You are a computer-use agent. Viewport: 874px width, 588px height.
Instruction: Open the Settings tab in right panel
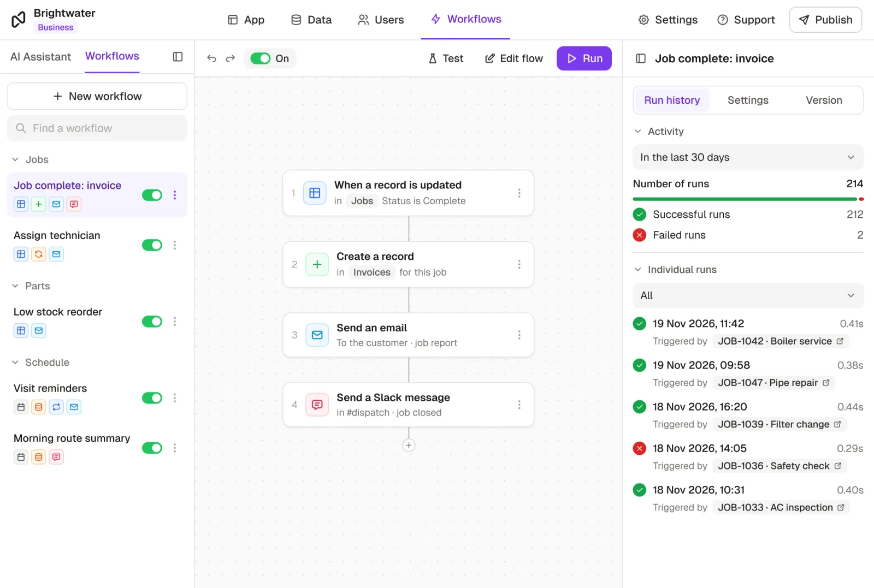[x=748, y=100]
